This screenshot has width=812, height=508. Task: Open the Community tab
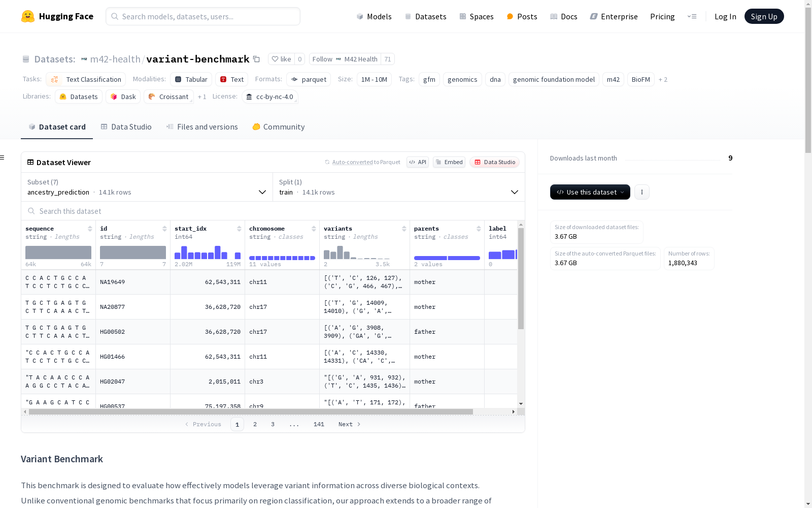279,127
